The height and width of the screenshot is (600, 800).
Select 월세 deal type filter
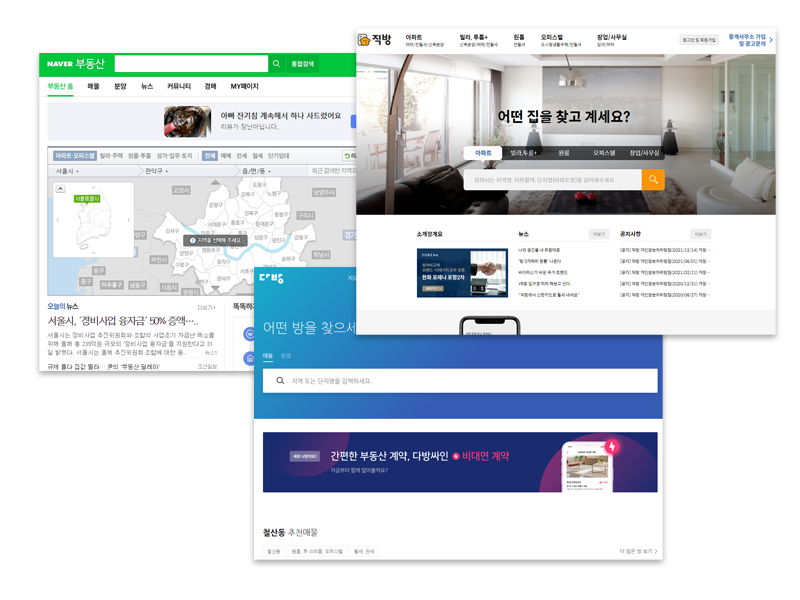point(257,156)
